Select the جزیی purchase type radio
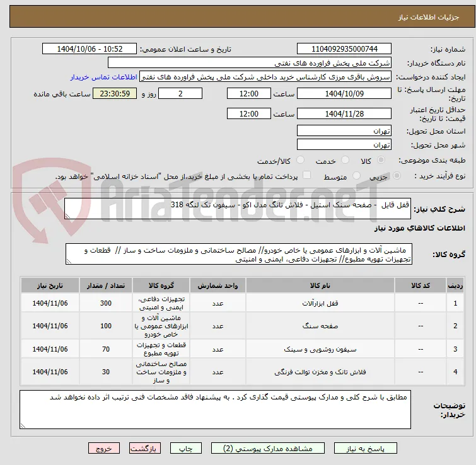Viewport: 476px width, 465px height. pos(397,176)
